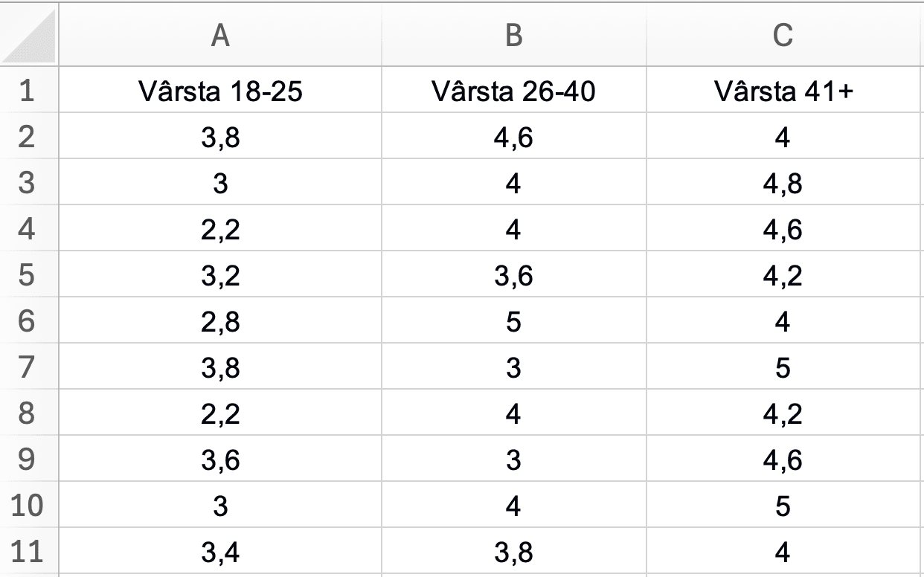Select cell A9 containing 3,6
Screen dimensions: 924x577
coord(220,460)
